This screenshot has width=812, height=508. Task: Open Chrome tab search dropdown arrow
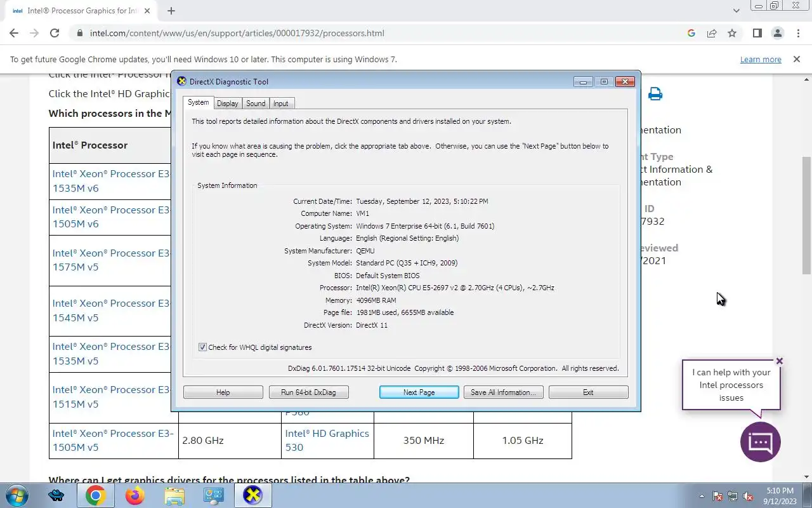pos(736,11)
